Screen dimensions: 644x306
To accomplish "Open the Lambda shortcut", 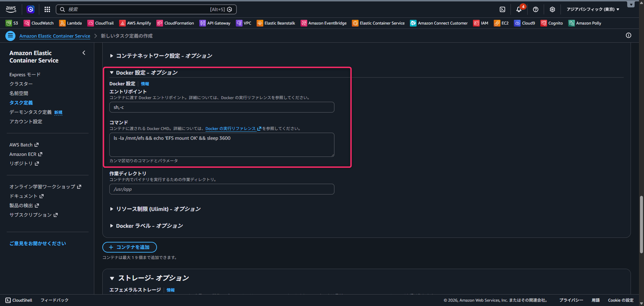I will (70, 23).
